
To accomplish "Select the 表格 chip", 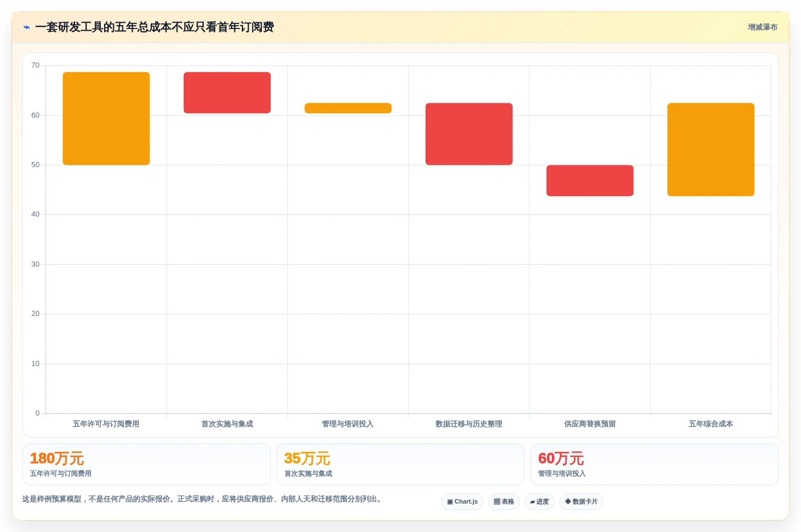I will click(504, 501).
